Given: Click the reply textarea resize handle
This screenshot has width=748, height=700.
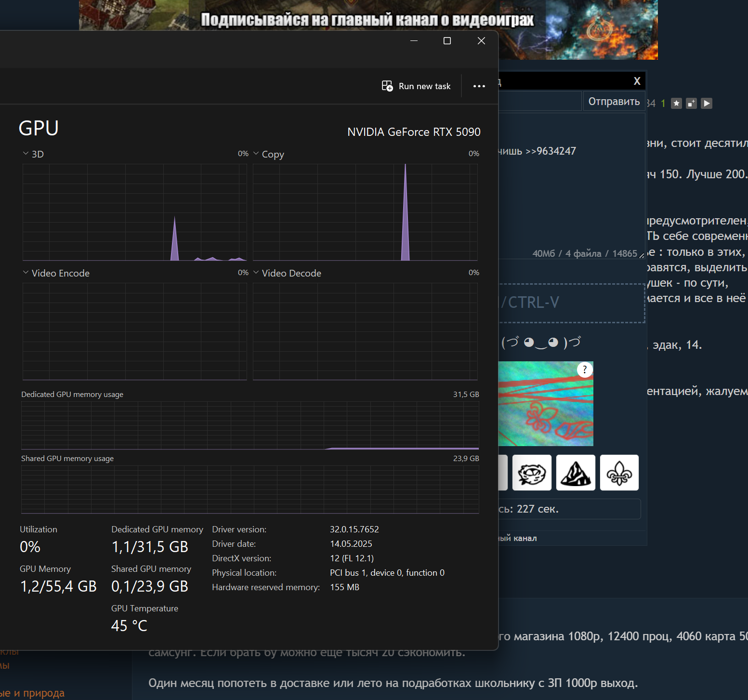Looking at the screenshot, I should (x=642, y=255).
